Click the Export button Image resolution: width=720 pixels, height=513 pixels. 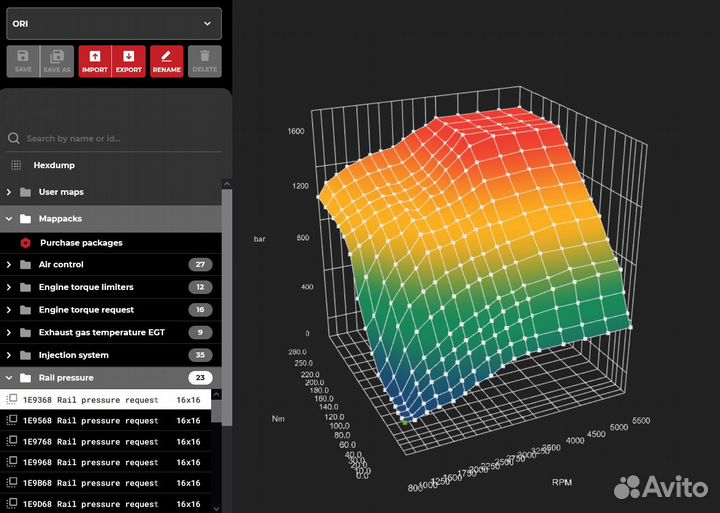pyautogui.click(x=128, y=61)
